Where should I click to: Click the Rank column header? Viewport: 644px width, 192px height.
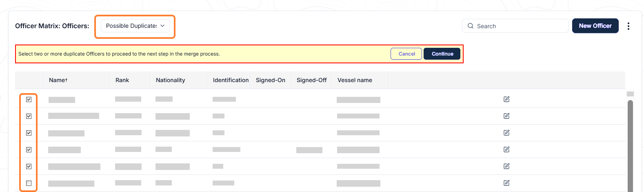coord(122,80)
